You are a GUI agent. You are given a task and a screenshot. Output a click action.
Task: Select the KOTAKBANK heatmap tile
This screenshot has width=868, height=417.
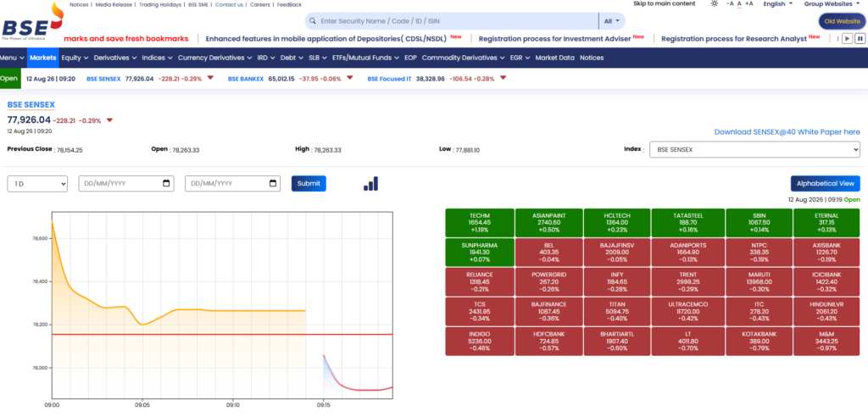pos(759,341)
